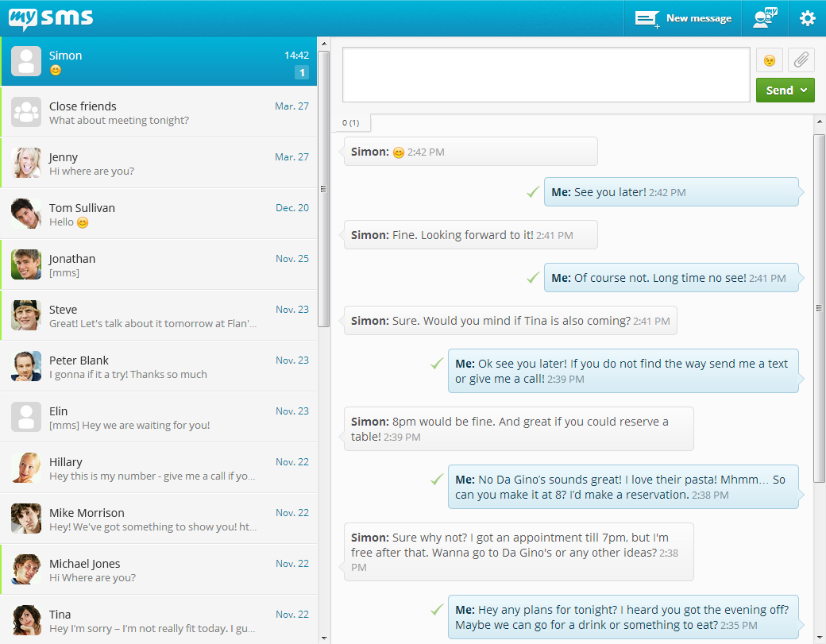Focus the message compose text box
The height and width of the screenshot is (644, 826).
tap(546, 75)
